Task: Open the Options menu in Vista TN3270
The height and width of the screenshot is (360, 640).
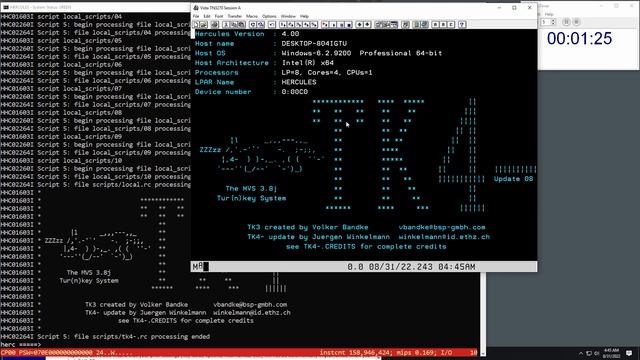Action: point(269,16)
